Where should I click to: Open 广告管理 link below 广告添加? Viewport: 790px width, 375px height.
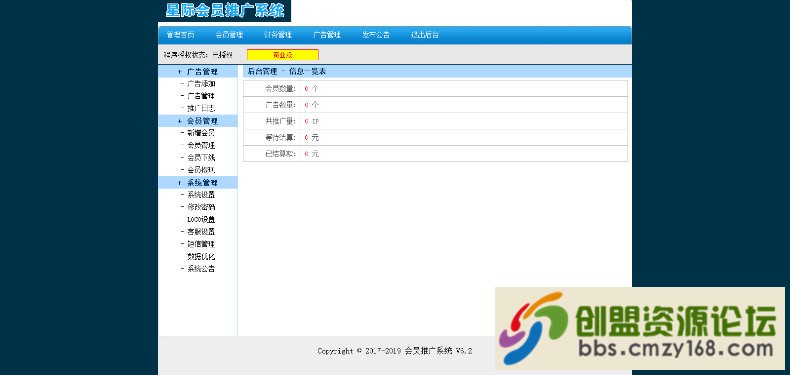tap(201, 96)
